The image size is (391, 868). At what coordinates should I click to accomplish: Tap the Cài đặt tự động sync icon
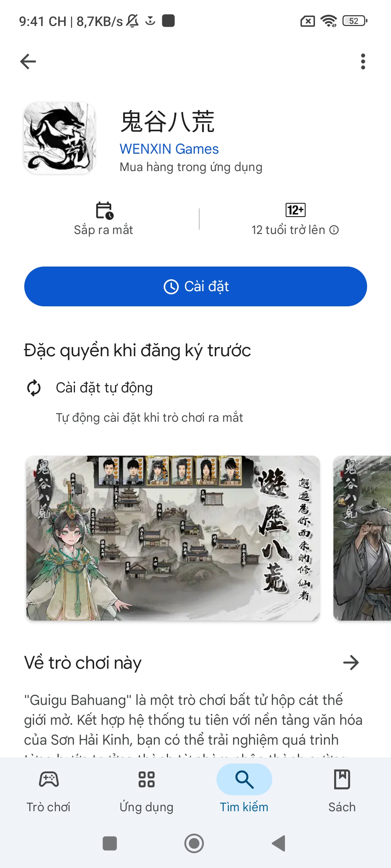click(x=34, y=388)
